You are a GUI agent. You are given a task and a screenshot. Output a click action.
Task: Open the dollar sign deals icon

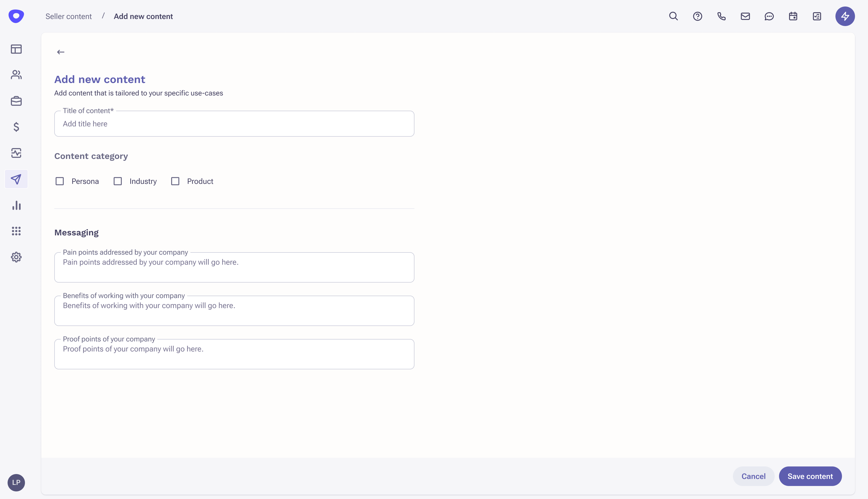(16, 127)
